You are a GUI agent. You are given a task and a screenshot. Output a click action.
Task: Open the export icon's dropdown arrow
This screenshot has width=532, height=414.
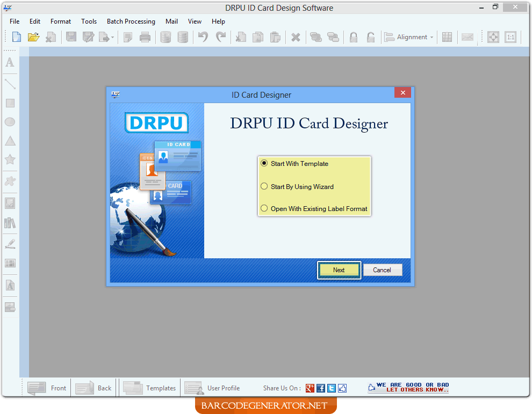[113, 37]
